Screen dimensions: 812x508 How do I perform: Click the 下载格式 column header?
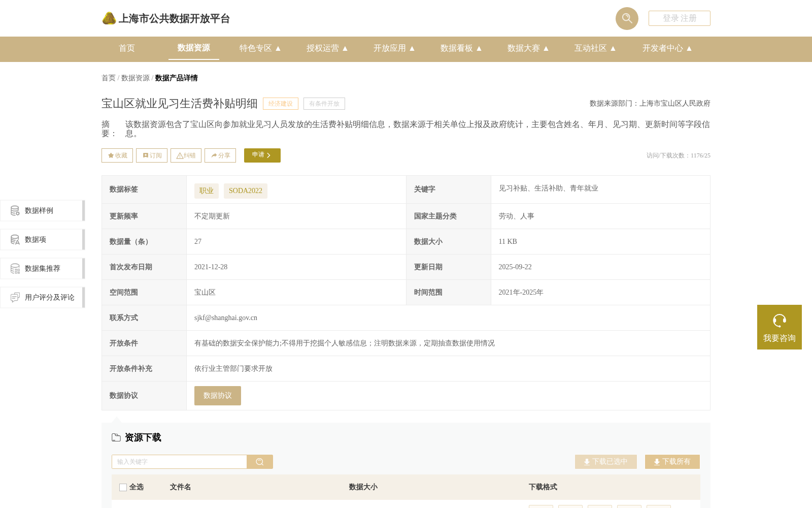tap(543, 487)
